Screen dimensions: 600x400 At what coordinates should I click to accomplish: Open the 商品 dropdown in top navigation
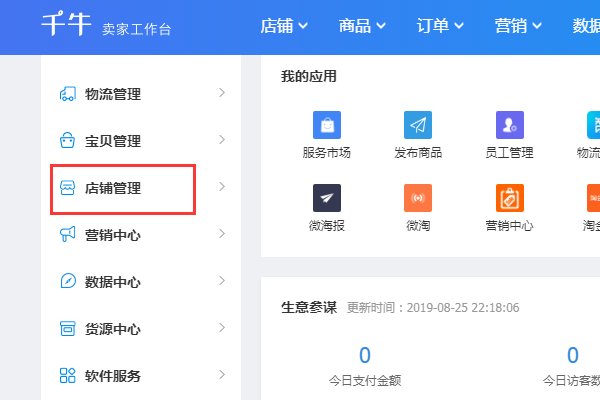click(x=362, y=26)
